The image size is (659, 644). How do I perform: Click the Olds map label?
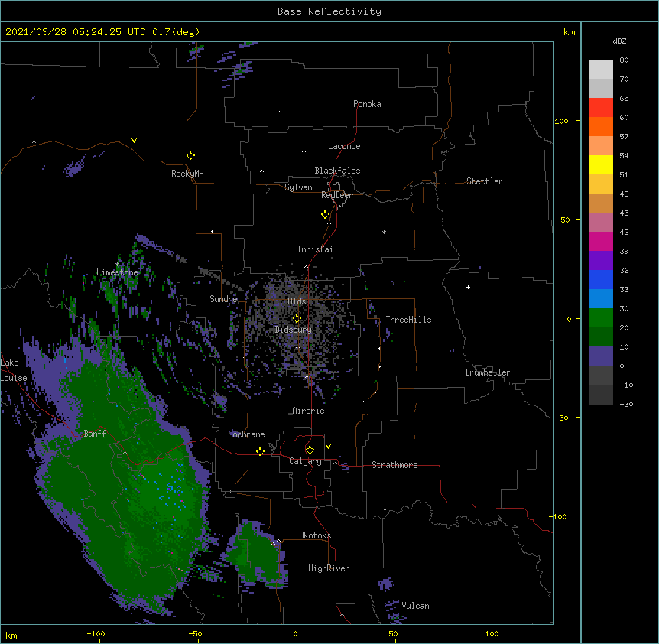click(x=297, y=301)
